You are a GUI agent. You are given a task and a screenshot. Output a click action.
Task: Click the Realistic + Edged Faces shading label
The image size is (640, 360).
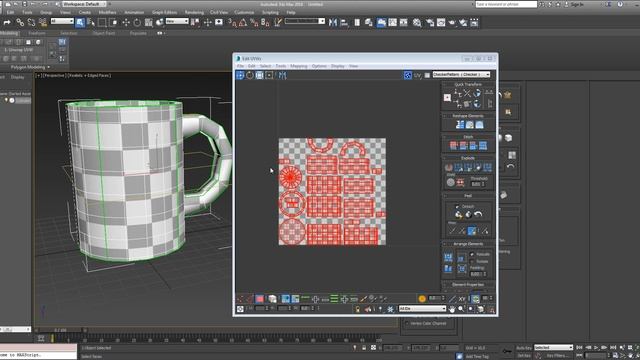click(89, 76)
